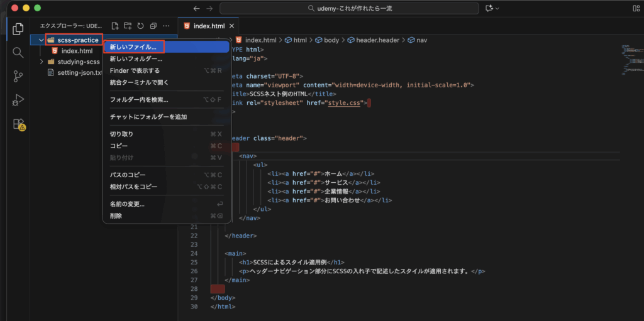The height and width of the screenshot is (321, 644).
Task: Choose 新しいフォルダー... from context menu
Action: click(136, 59)
